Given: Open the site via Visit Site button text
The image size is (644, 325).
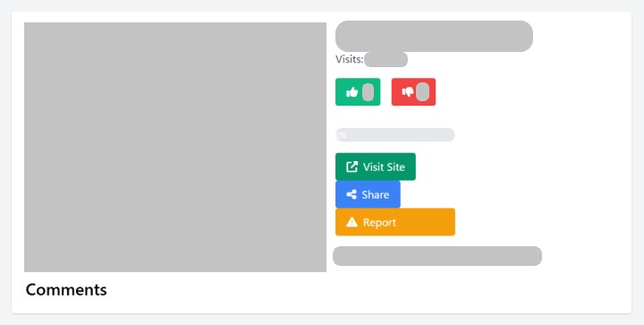Looking at the screenshot, I should [384, 167].
